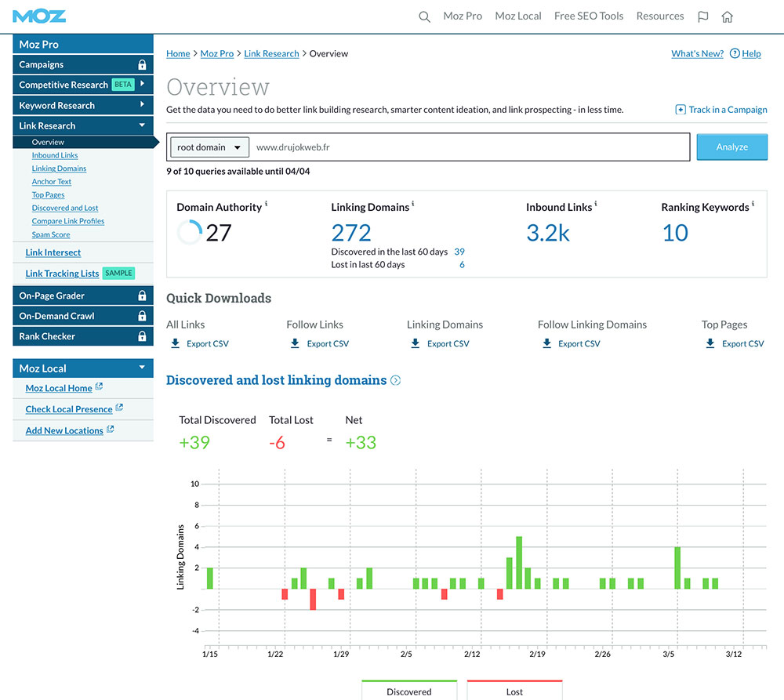Toggle the Lost legend filter
The height and width of the screenshot is (700, 784).
[514, 691]
